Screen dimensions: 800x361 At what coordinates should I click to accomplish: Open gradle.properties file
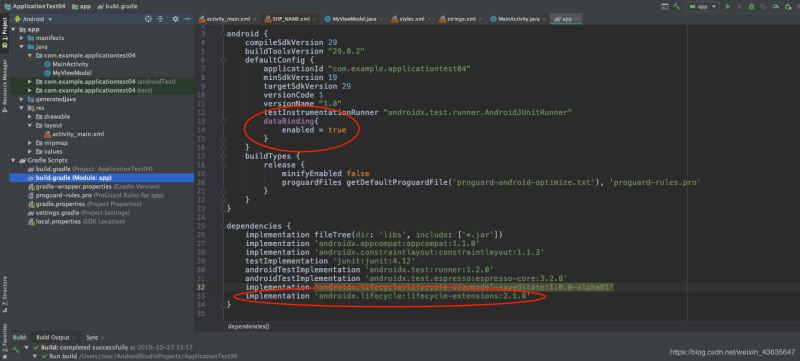coord(85,204)
